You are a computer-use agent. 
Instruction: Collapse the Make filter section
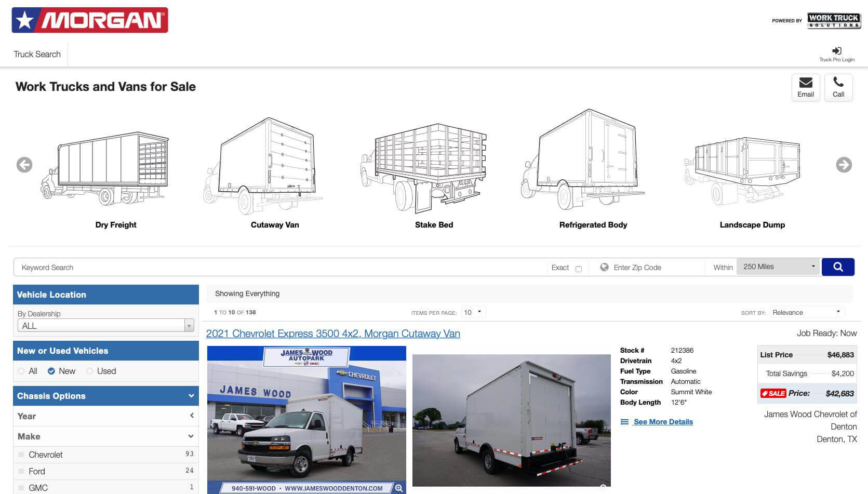coord(191,436)
